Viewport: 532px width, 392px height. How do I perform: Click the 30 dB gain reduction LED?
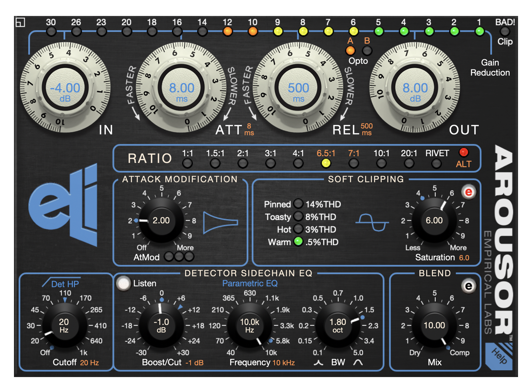coord(51,31)
